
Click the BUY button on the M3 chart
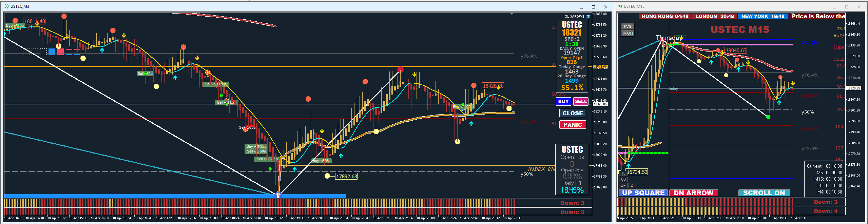pos(563,101)
